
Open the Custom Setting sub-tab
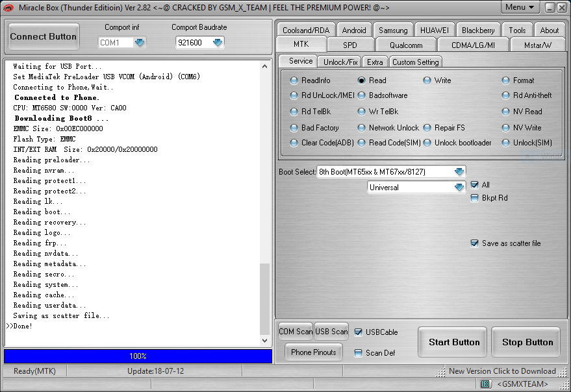click(416, 62)
